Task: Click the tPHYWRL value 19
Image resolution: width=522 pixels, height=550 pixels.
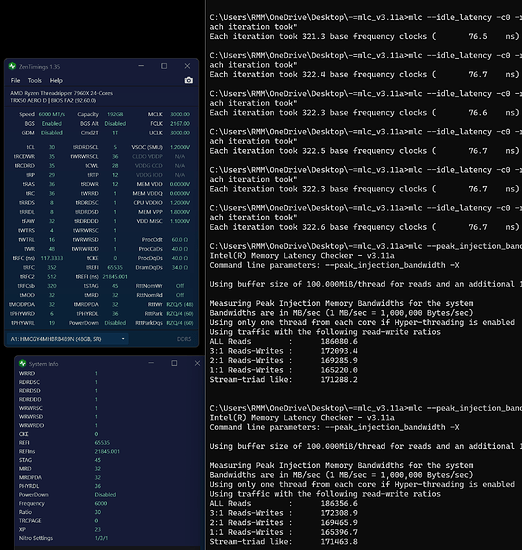Action: [52, 323]
